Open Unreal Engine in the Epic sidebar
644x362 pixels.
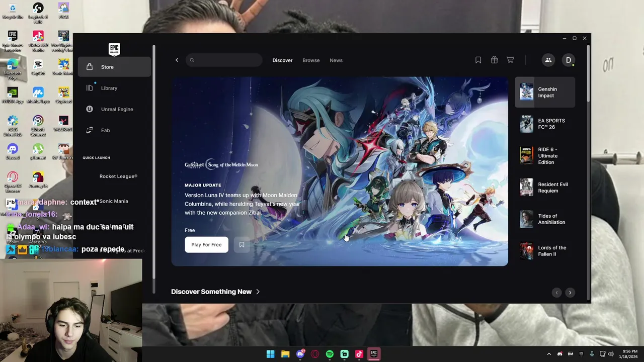pyautogui.click(x=114, y=109)
